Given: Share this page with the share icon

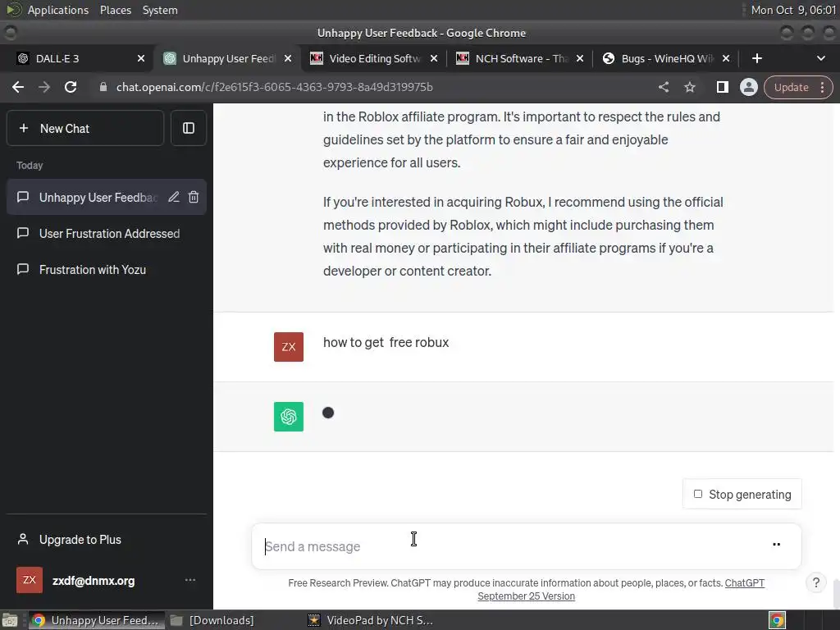Looking at the screenshot, I should [663, 87].
